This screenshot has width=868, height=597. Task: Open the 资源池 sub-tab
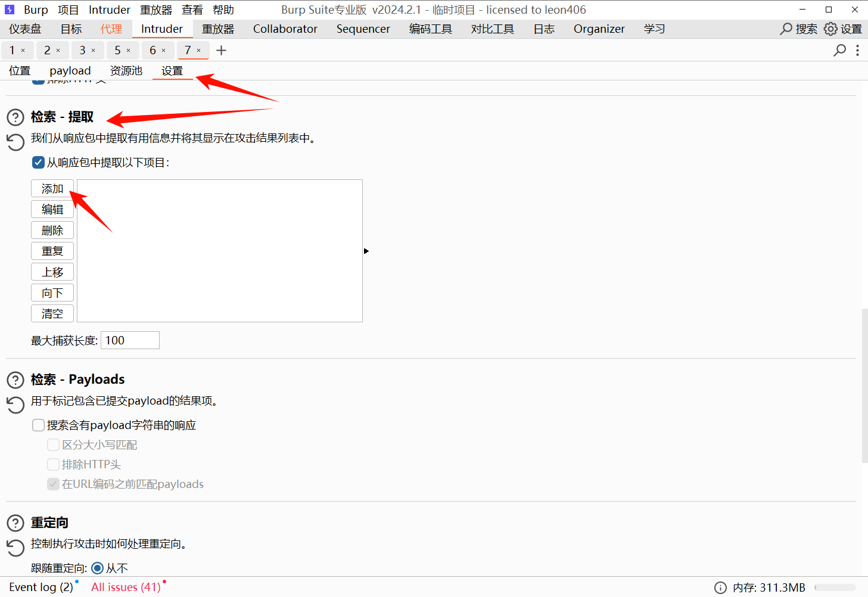126,70
